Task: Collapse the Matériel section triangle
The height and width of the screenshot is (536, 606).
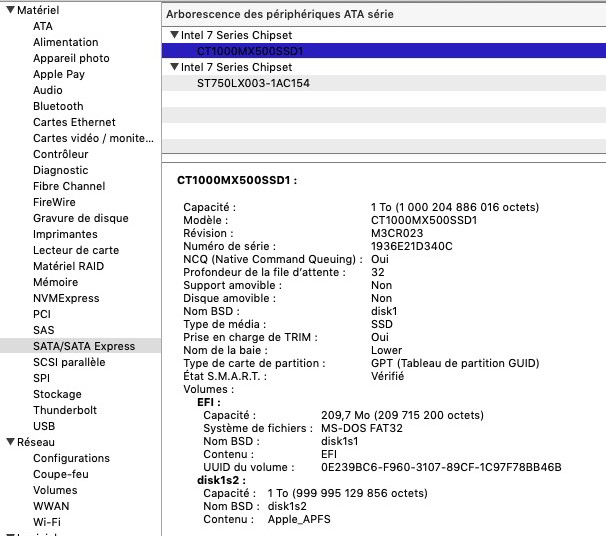Action: (10, 10)
